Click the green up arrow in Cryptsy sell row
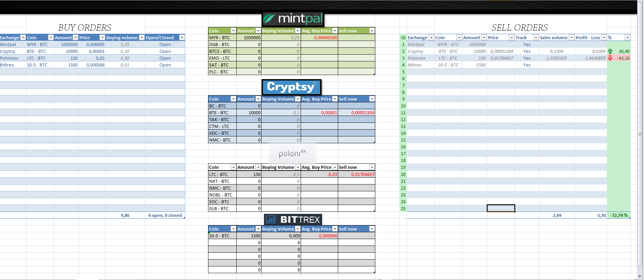The width and height of the screenshot is (644, 280). (610, 51)
